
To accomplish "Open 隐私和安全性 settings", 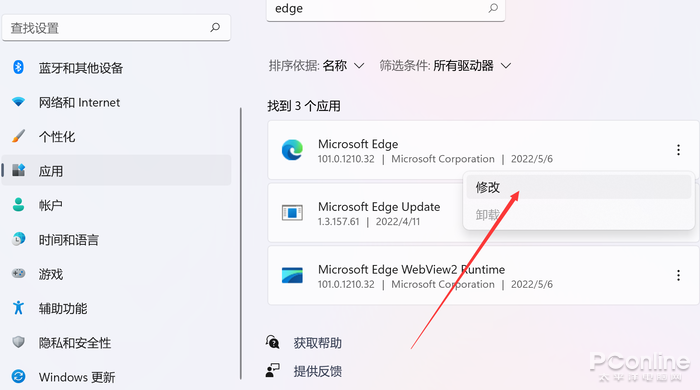I will click(75, 343).
